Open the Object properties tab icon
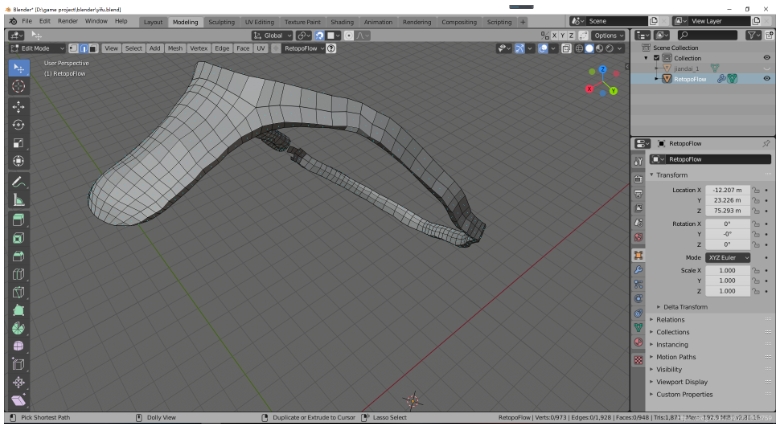Image resolution: width=776 pixels, height=424 pixels. [x=639, y=255]
